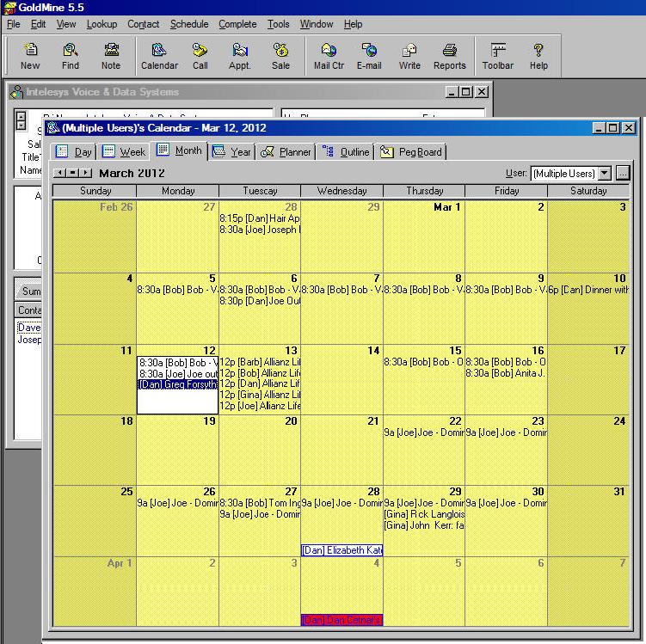Image resolution: width=646 pixels, height=644 pixels.
Task: Click the Dave contact link in background window
Action: (29, 328)
